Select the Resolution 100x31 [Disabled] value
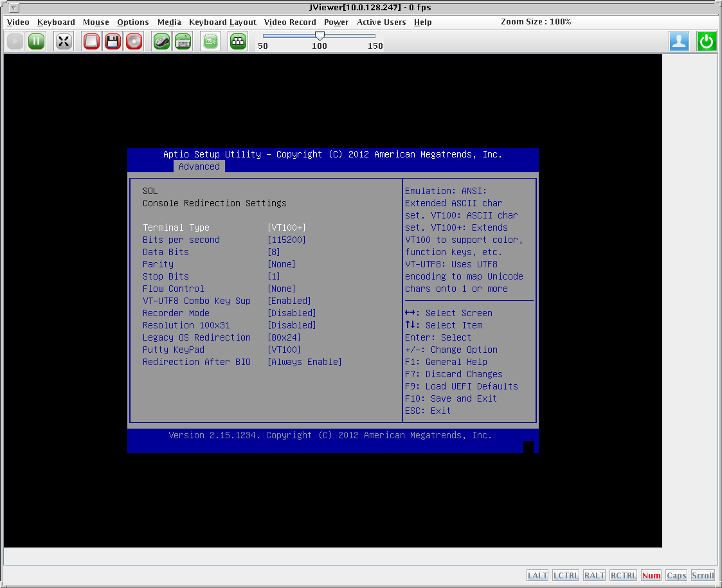The image size is (722, 588). (x=291, y=325)
